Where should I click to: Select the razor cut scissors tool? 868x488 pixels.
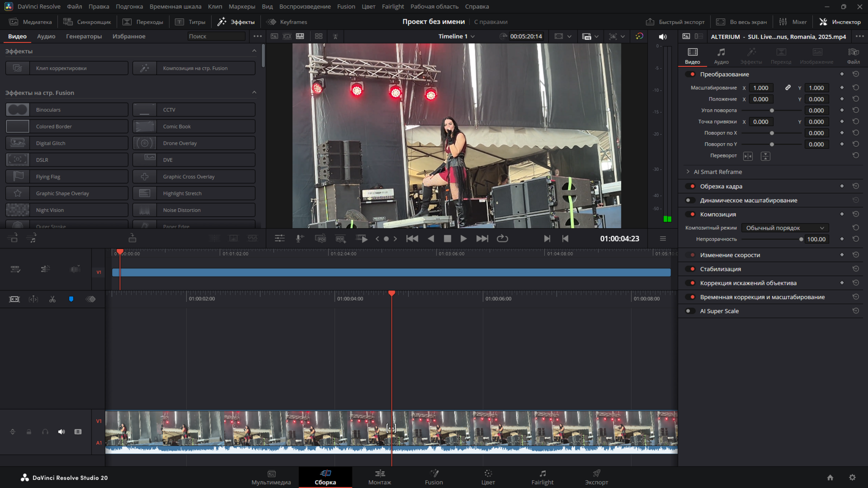52,299
